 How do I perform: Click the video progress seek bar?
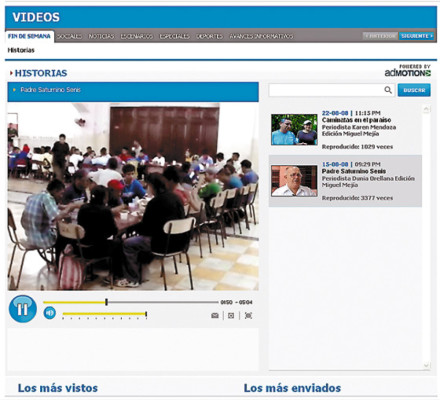130,302
